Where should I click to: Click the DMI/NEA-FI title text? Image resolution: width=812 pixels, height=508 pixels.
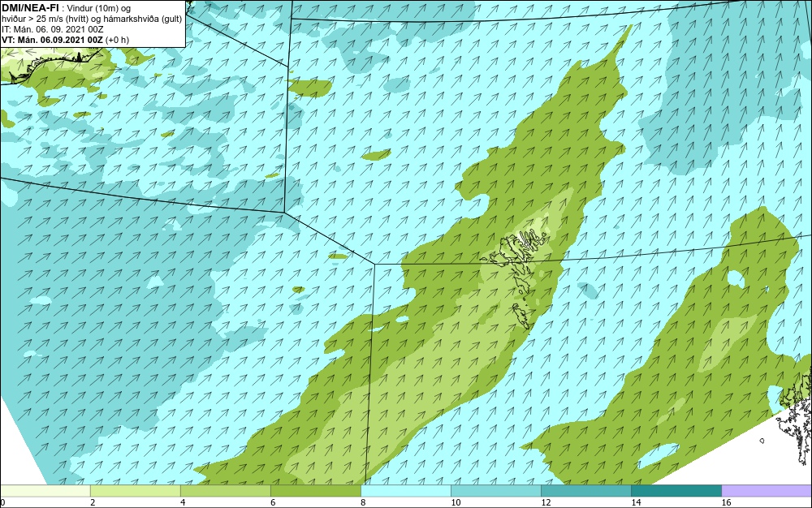[x=30, y=8]
